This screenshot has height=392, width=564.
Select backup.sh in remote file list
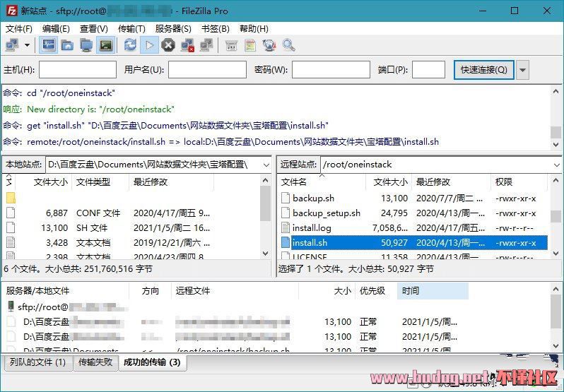(413, 198)
